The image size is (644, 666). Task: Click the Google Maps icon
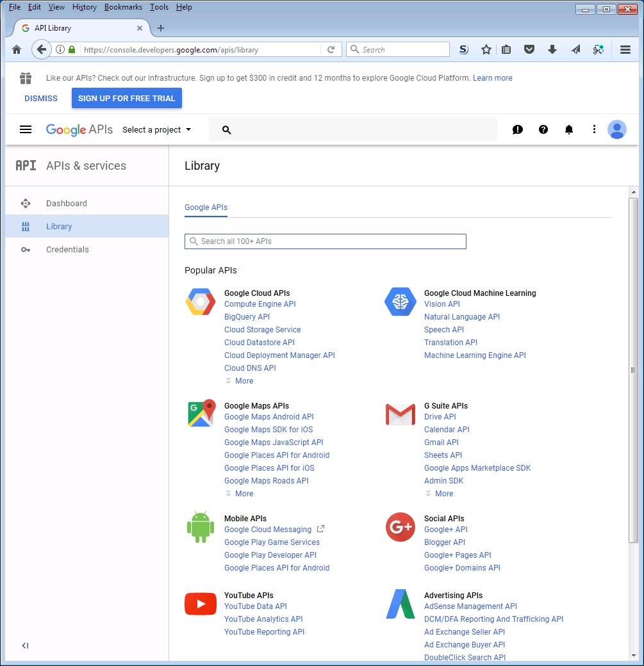point(201,412)
